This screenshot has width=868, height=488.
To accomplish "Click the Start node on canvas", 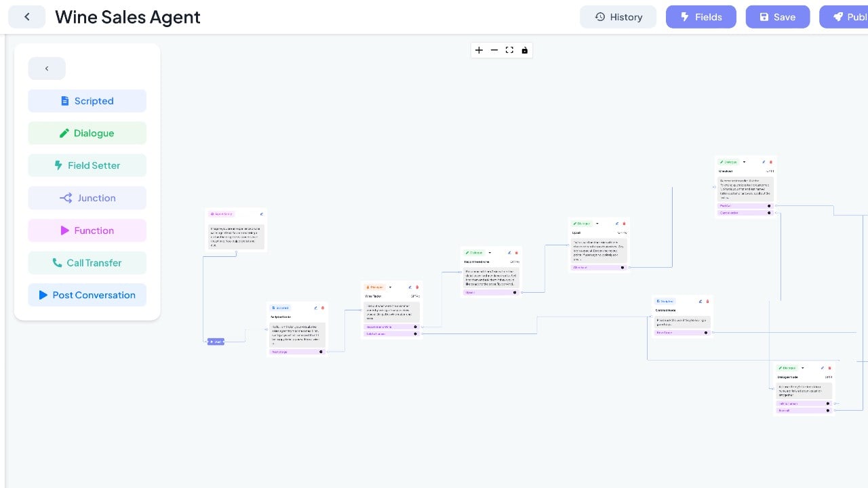I will (x=216, y=342).
